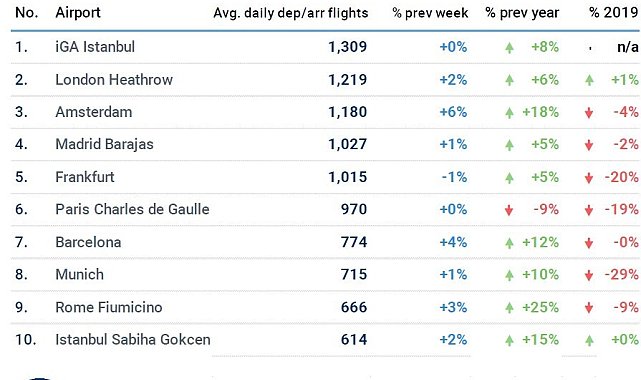
Task: Sort by the Airport column header
Action: click(78, 13)
